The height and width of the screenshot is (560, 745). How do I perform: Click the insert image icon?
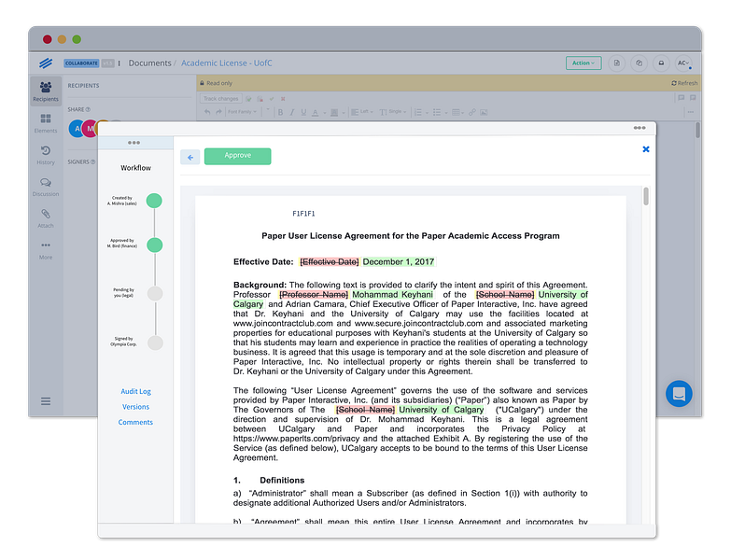[x=484, y=113]
